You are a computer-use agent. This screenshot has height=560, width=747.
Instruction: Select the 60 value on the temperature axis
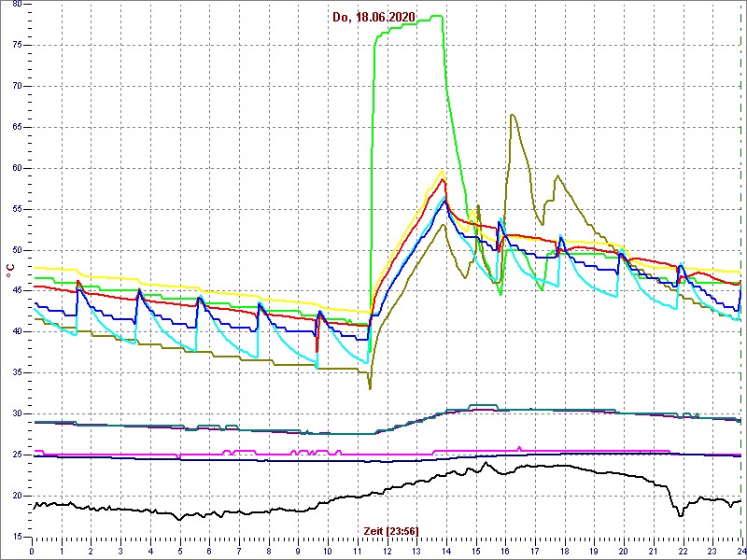point(18,169)
